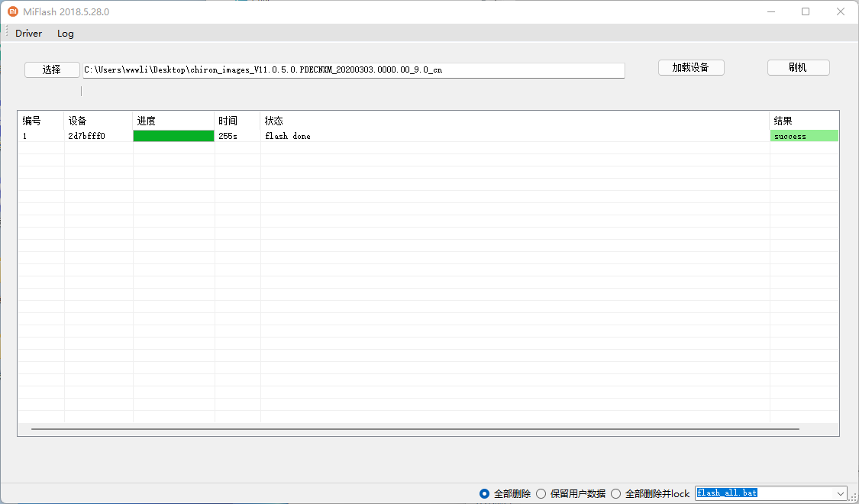Click the 编号 column header
This screenshot has width=859, height=504.
point(41,121)
